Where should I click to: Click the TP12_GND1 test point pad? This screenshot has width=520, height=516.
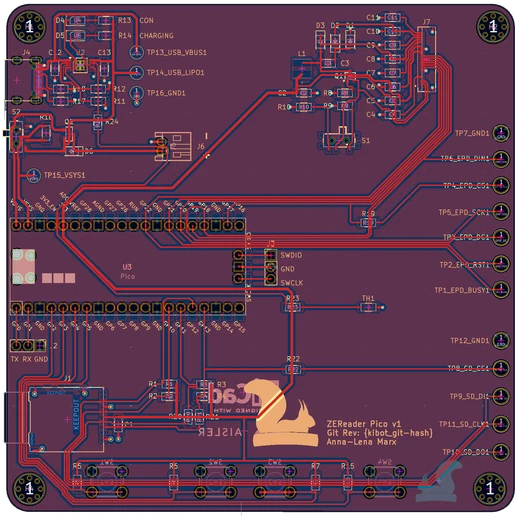pos(501,341)
